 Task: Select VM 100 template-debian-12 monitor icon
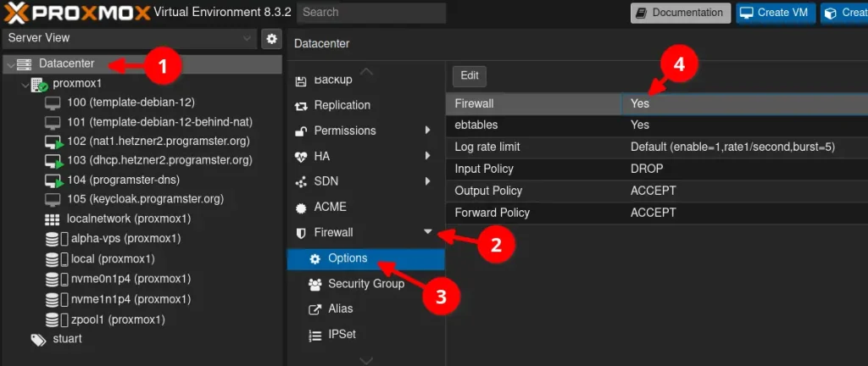pyautogui.click(x=52, y=103)
